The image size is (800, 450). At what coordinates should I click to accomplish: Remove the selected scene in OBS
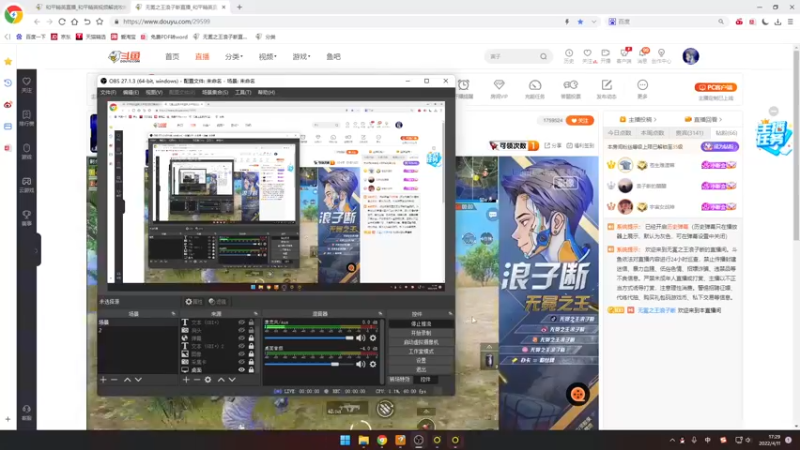pyautogui.click(x=114, y=380)
